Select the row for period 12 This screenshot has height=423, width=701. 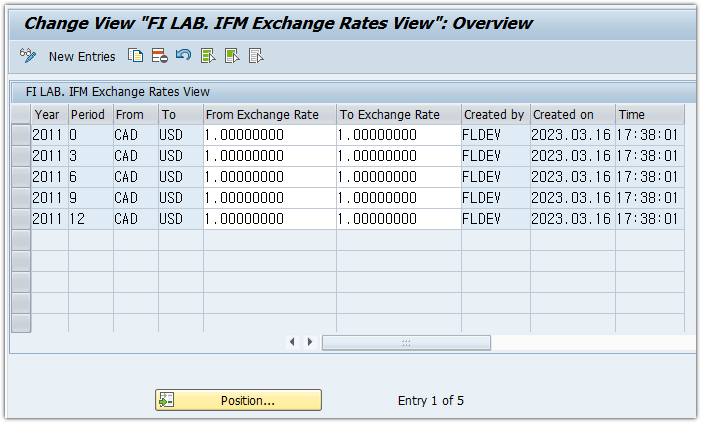tap(20, 219)
